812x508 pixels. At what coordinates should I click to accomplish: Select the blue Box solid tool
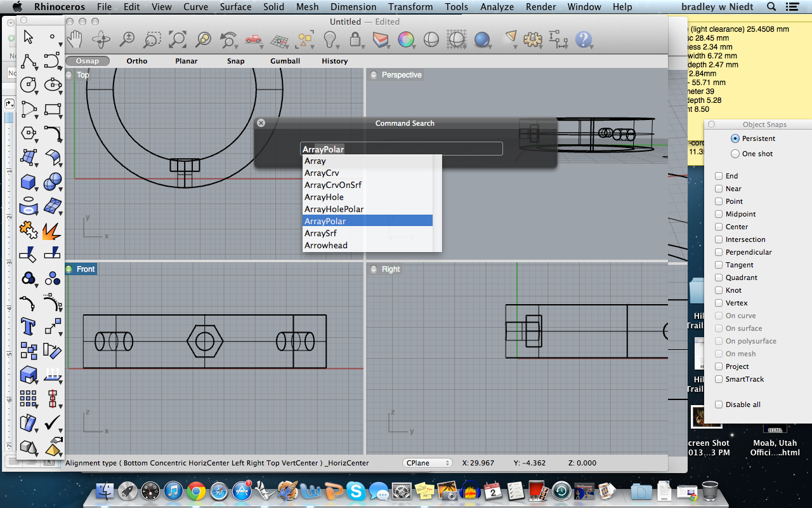pos(28,182)
